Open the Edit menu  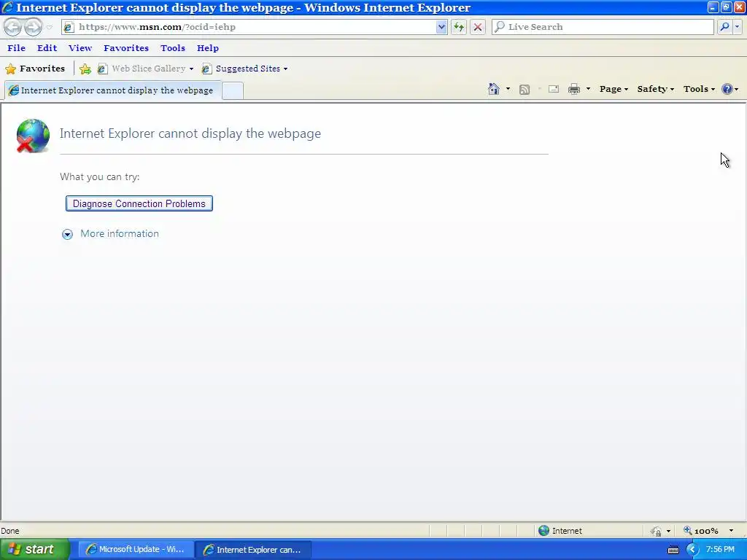[x=47, y=48]
